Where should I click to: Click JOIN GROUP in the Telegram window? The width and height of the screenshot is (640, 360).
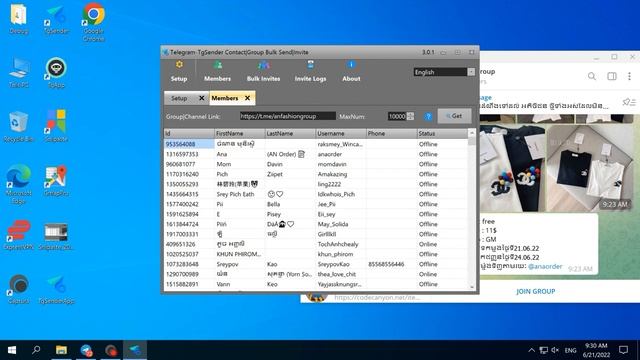tap(536, 291)
